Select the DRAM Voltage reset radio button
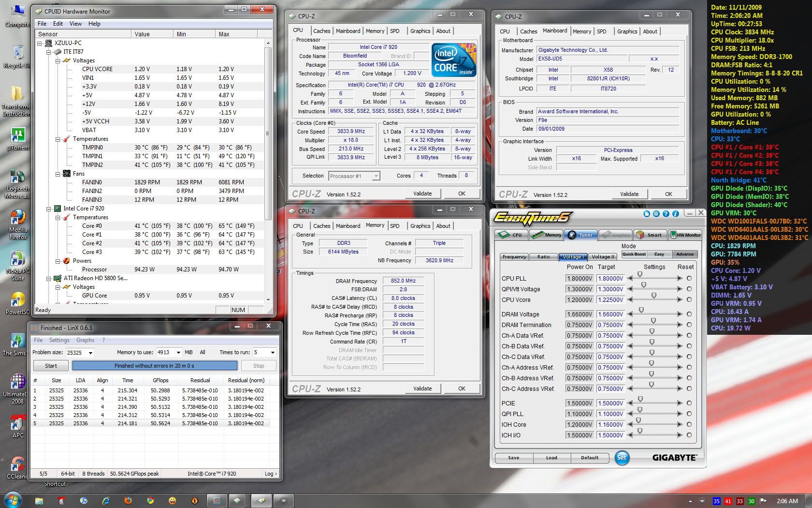The height and width of the screenshot is (508, 812). [x=689, y=314]
